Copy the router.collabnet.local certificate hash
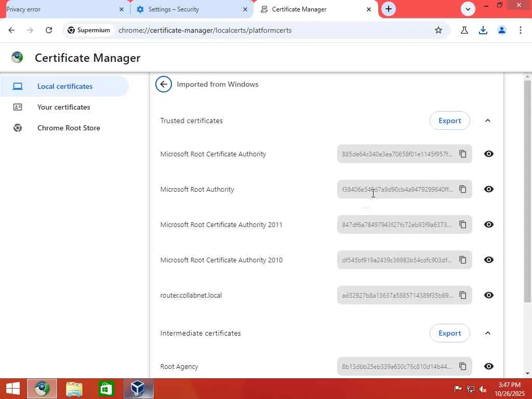 click(x=463, y=295)
